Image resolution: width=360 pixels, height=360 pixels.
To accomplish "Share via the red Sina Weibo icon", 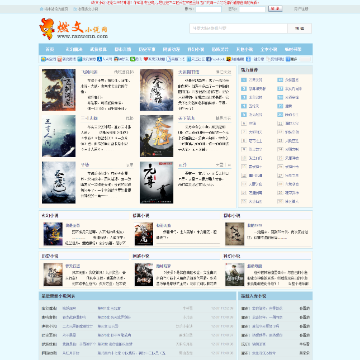I will [x=60, y=59].
